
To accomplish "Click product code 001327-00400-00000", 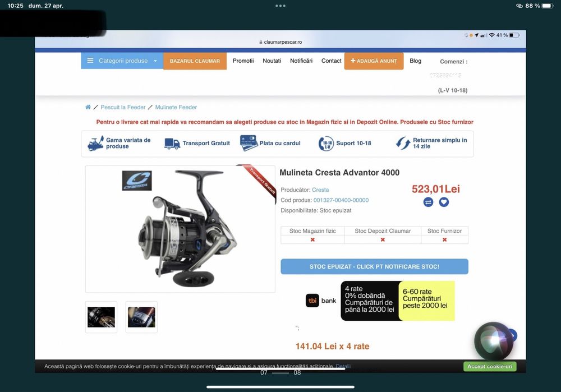I will coord(341,200).
